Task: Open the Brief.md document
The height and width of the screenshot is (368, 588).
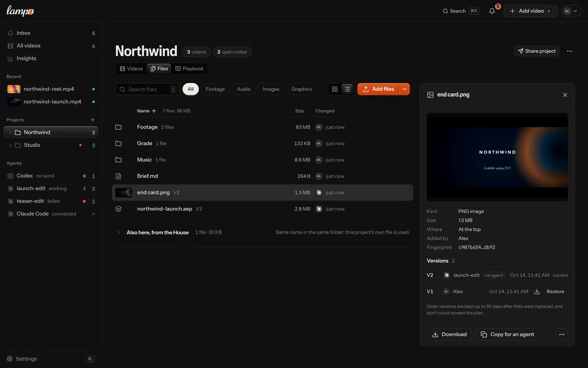Action: click(x=262, y=176)
